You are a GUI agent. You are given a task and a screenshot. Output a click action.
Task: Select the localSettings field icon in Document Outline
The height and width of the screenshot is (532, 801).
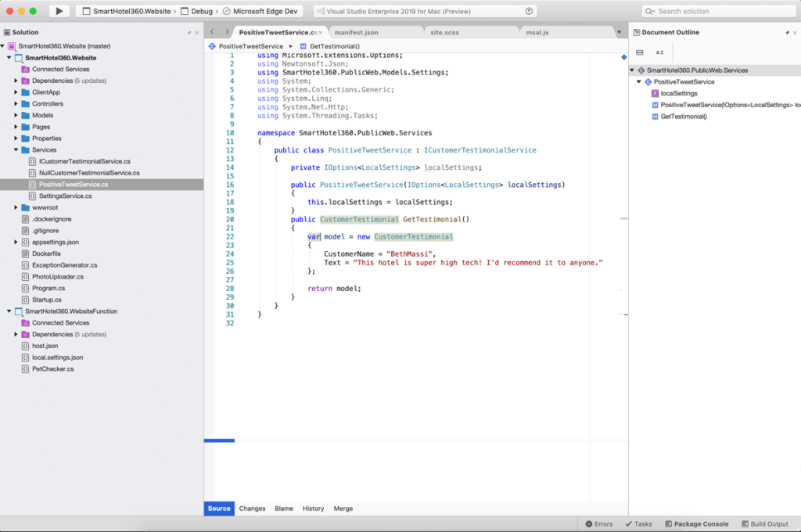pos(655,93)
